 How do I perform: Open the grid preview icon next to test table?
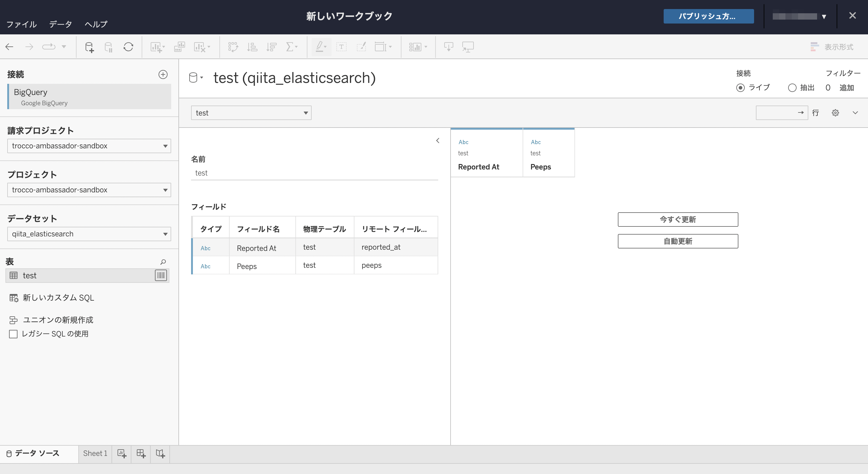click(x=161, y=275)
